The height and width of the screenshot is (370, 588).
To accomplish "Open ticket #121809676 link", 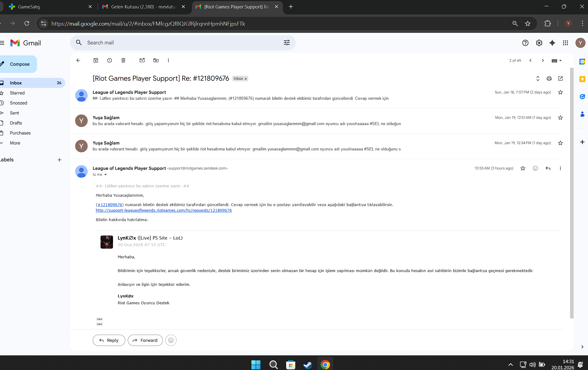I will pos(110,205).
